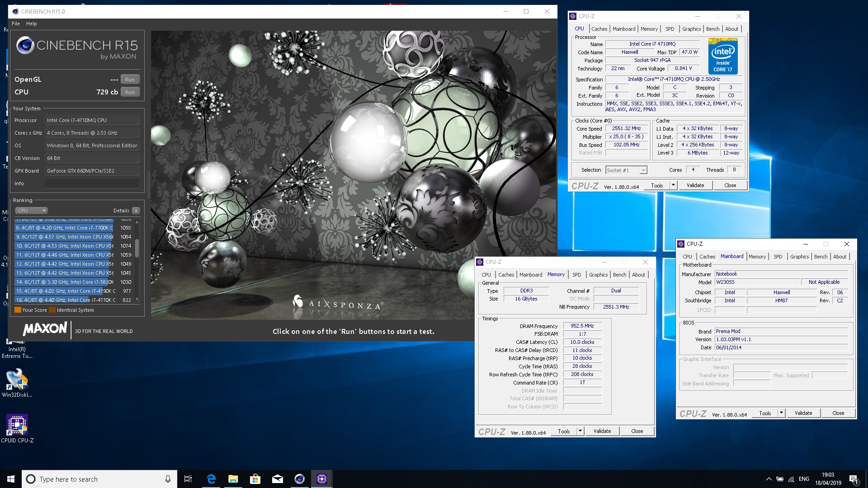
Task: Open Tools dropdown arrow in Mainboard window
Action: 781,413
